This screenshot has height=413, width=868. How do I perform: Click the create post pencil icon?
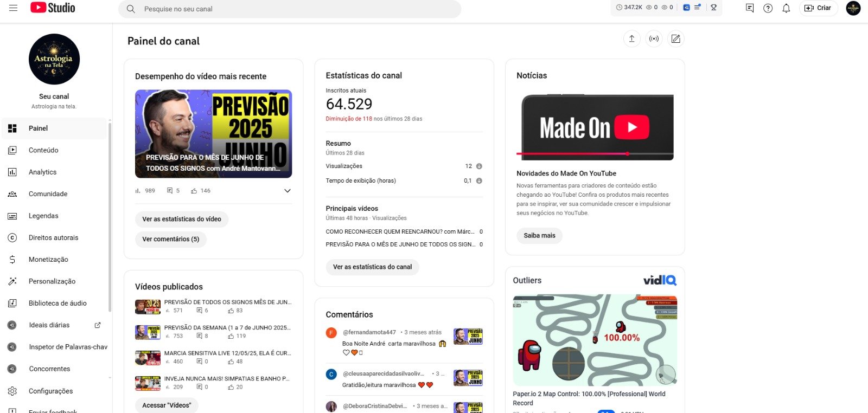pyautogui.click(x=675, y=39)
